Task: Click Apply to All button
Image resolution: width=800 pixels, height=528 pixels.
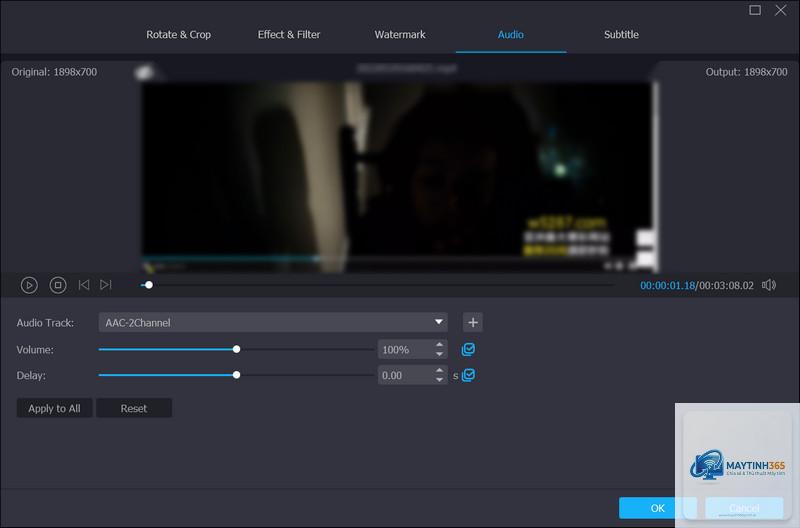Action: tap(54, 408)
